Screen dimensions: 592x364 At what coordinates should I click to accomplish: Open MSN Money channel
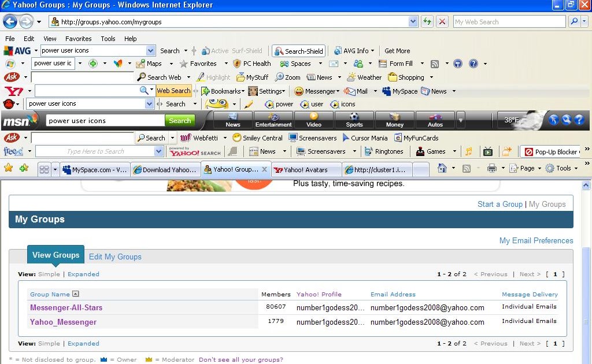(394, 120)
